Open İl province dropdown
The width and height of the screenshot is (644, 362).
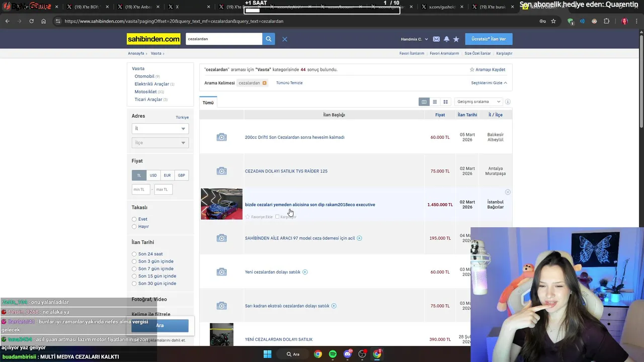pyautogui.click(x=160, y=129)
